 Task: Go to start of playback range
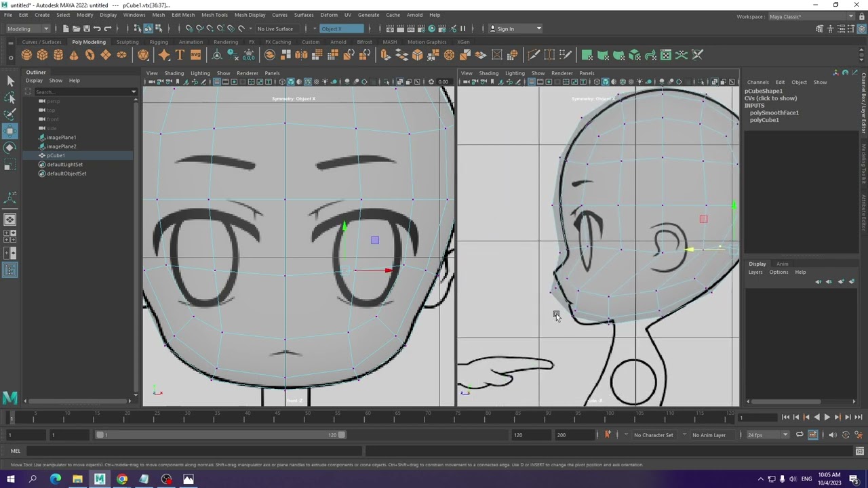click(785, 418)
